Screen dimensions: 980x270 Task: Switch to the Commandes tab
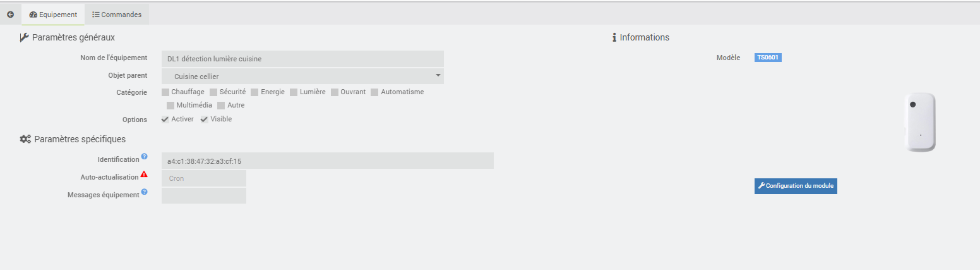[117, 14]
